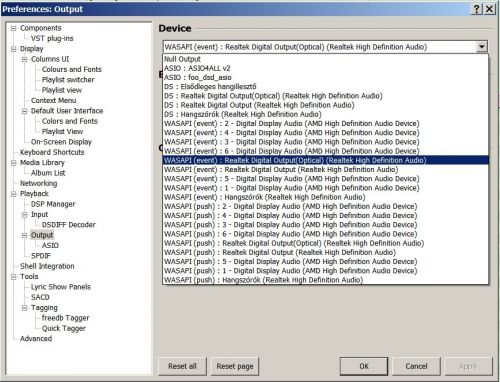
Task: Collapse the Tagging tree node
Action: pos(24,308)
